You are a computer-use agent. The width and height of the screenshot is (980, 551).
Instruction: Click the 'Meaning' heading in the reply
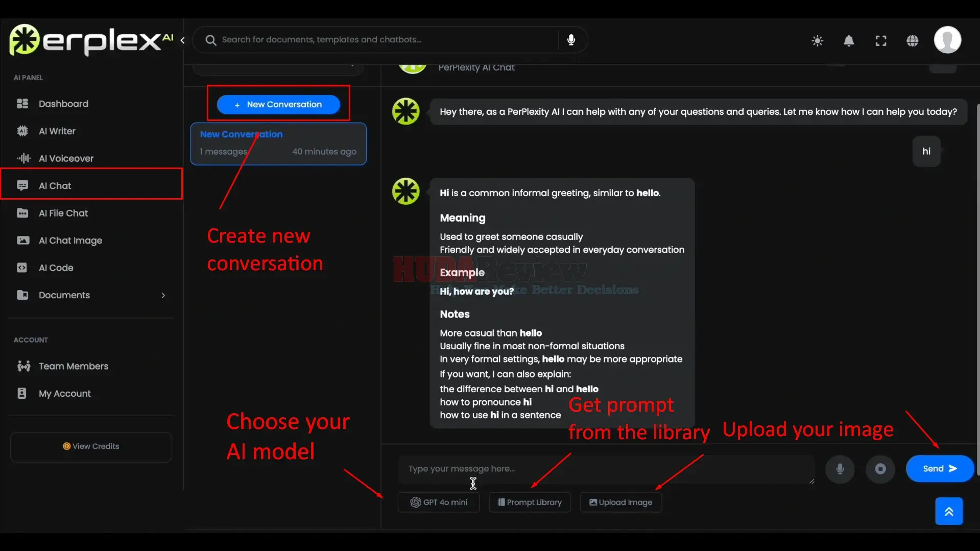[x=463, y=218]
